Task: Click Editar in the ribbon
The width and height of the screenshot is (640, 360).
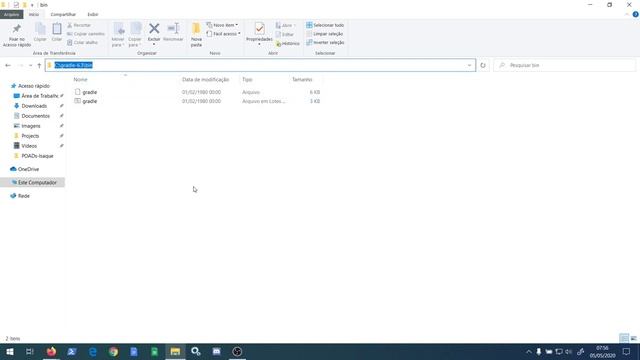Action: [x=284, y=34]
